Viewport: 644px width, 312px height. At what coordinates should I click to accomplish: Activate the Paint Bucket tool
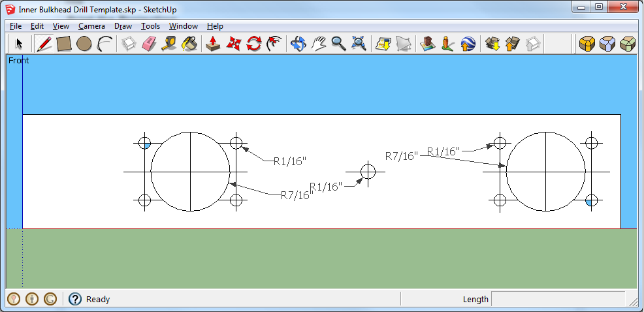click(189, 44)
